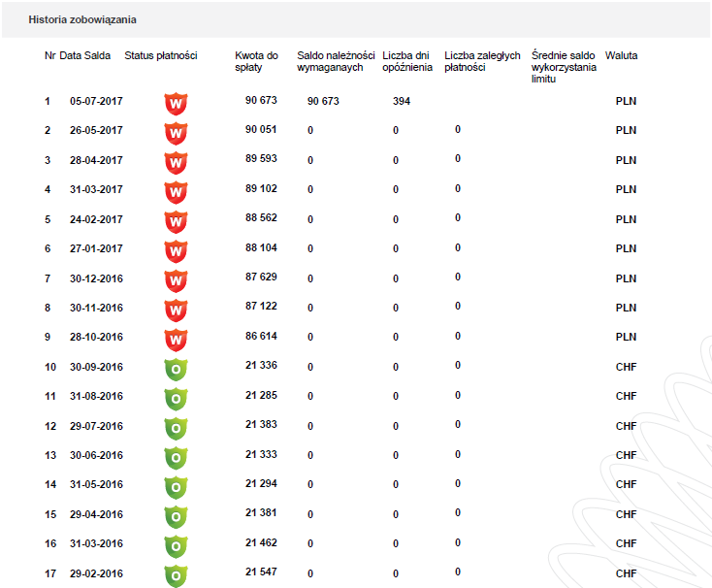Click the red W shield in row 2
The image size is (712, 588).
click(176, 134)
